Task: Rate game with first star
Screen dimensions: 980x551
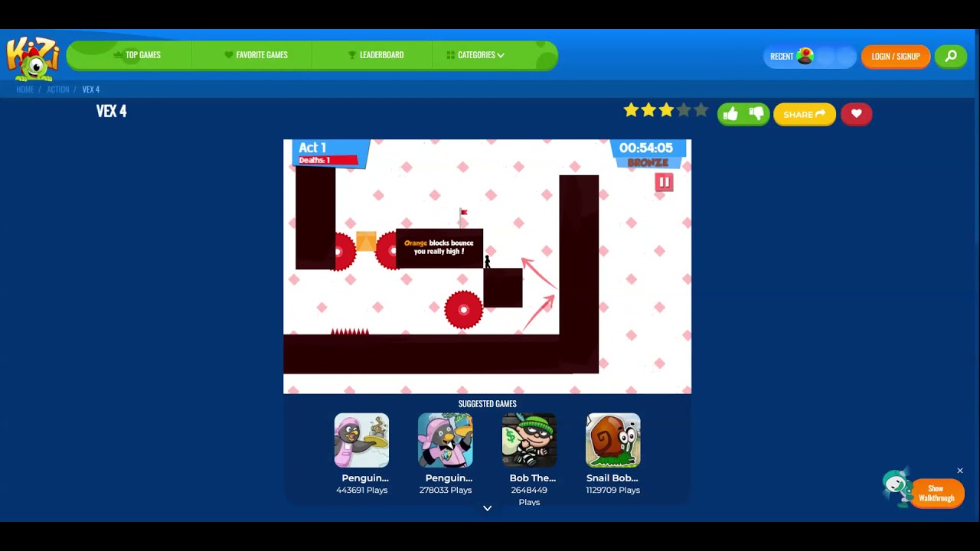Action: (631, 110)
